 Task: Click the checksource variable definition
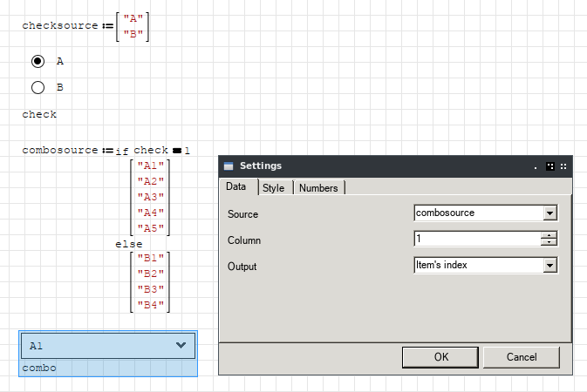click(x=60, y=26)
